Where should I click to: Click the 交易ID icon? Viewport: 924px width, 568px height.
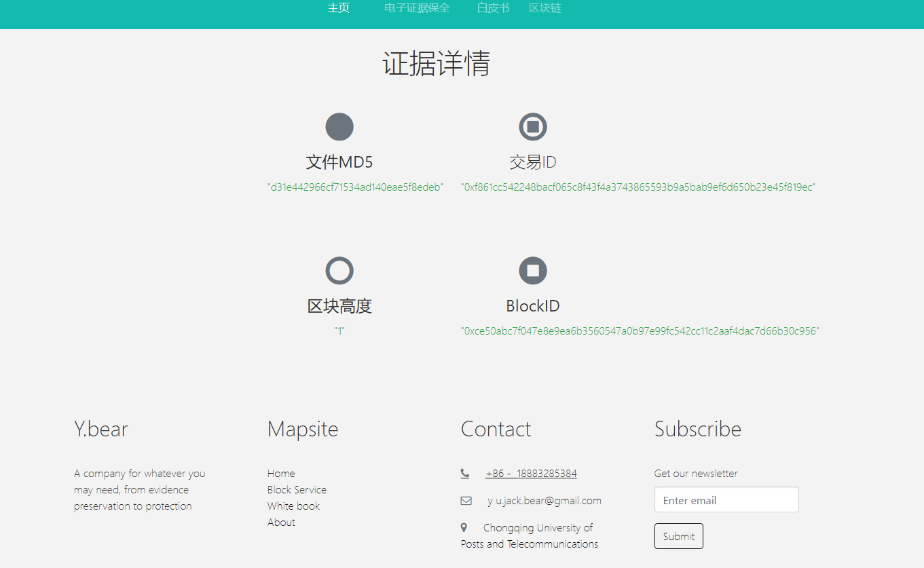click(x=532, y=126)
